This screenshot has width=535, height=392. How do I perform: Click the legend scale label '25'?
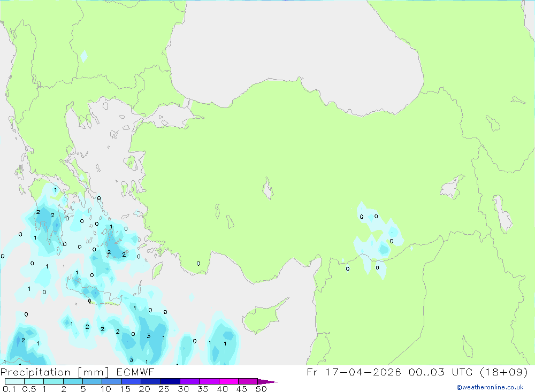click(164, 389)
